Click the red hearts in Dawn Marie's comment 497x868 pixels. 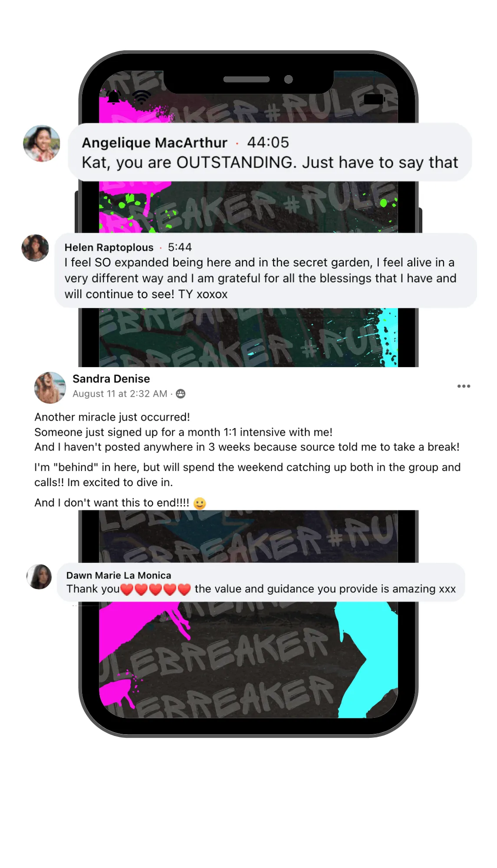(155, 589)
